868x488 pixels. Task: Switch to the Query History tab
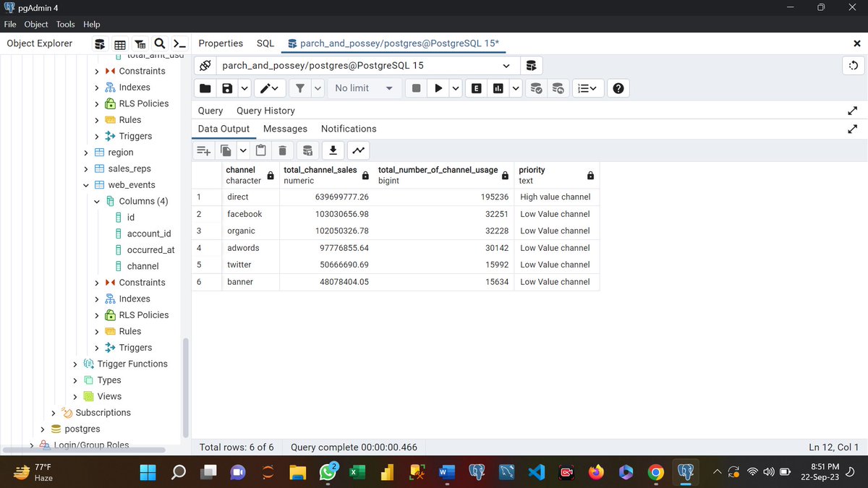click(265, 111)
